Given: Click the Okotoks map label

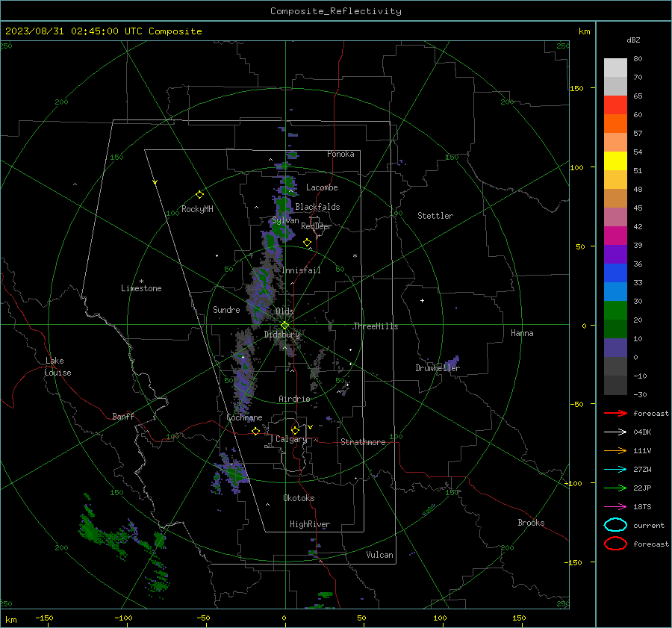Looking at the screenshot, I should pyautogui.click(x=299, y=498).
